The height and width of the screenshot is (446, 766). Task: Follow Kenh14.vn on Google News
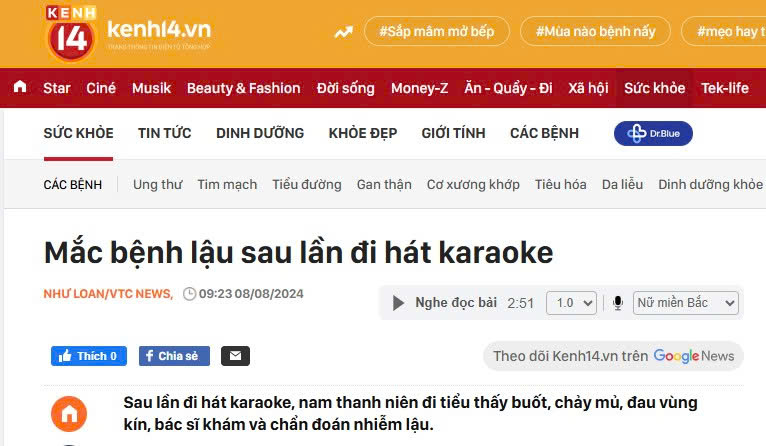(613, 356)
